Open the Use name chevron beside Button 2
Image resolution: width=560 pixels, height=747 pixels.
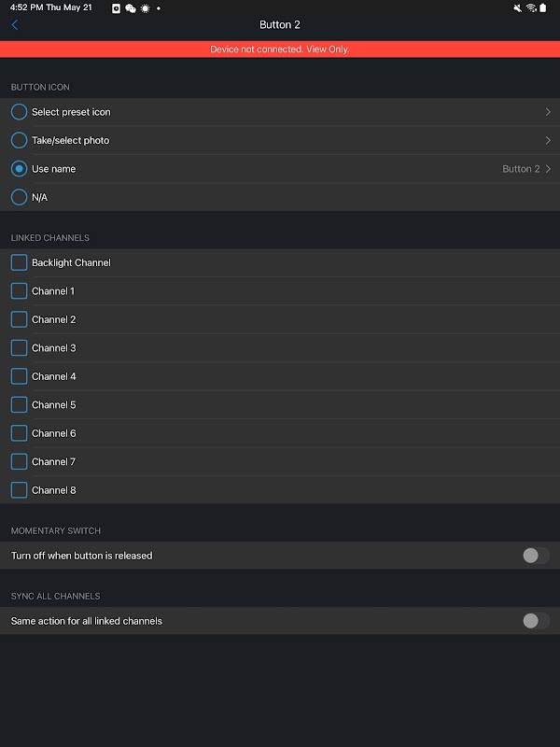[548, 169]
